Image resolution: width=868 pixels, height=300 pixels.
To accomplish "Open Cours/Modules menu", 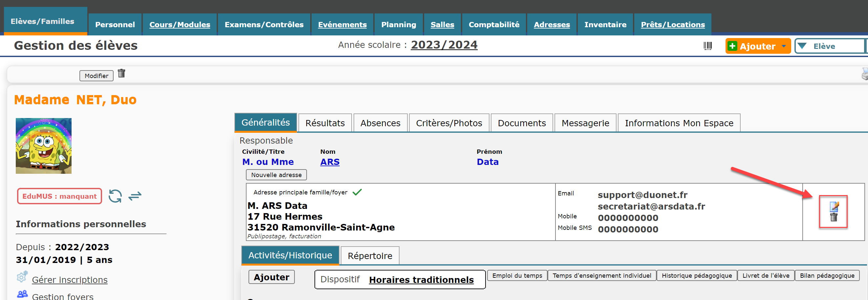I will 180,24.
